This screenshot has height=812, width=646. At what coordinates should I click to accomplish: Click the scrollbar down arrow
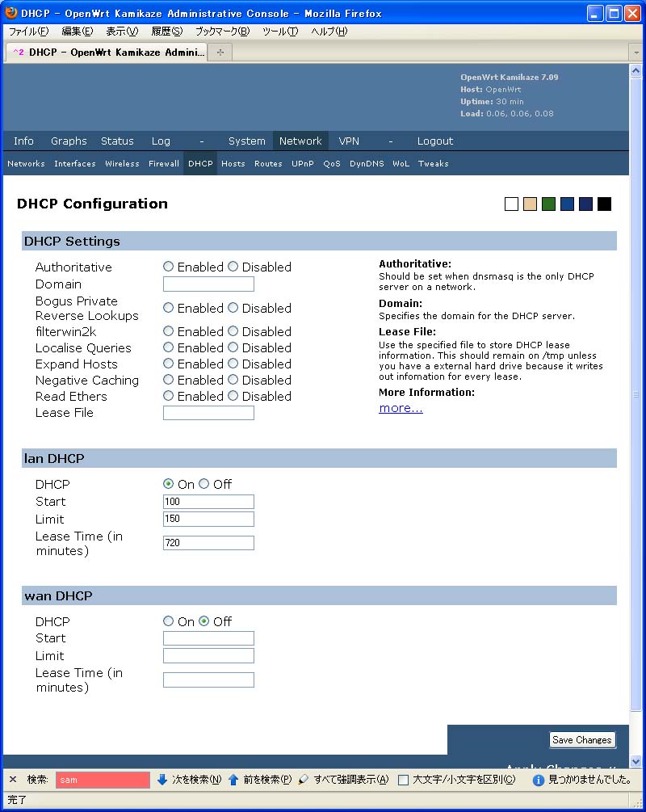click(x=636, y=761)
